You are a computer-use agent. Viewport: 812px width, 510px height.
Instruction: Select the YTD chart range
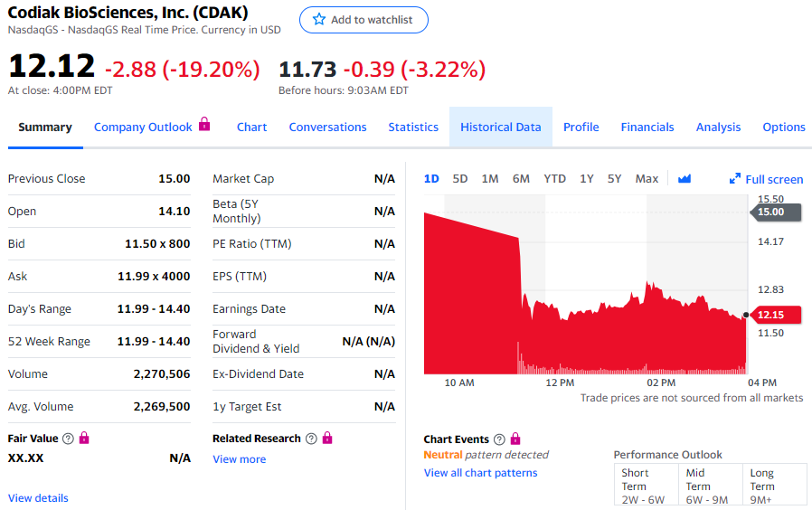[x=554, y=179]
